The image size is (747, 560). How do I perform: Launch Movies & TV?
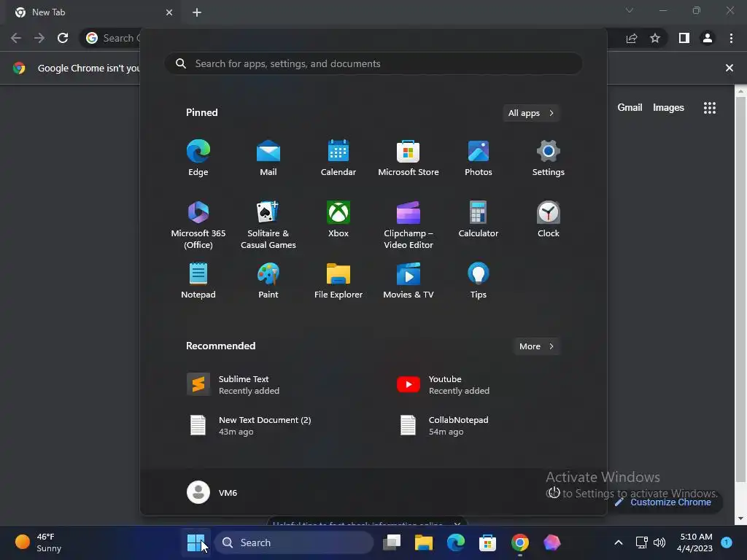[x=409, y=281]
